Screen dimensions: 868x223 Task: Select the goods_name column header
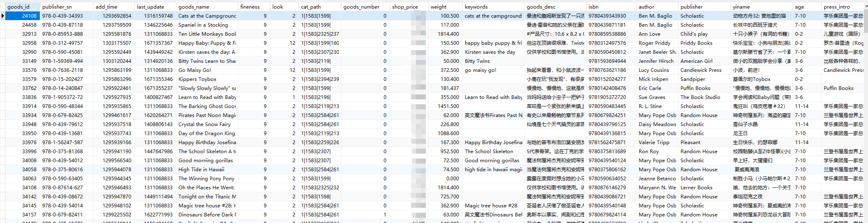coord(207,7)
